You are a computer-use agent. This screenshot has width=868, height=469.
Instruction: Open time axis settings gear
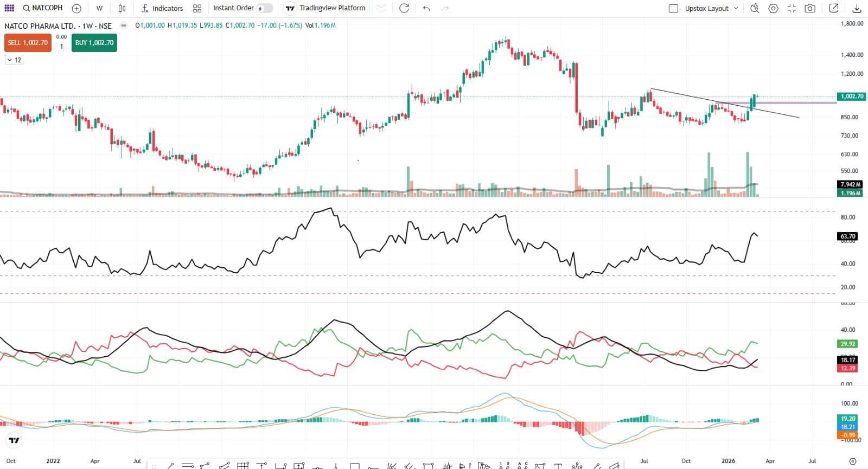[853, 461]
